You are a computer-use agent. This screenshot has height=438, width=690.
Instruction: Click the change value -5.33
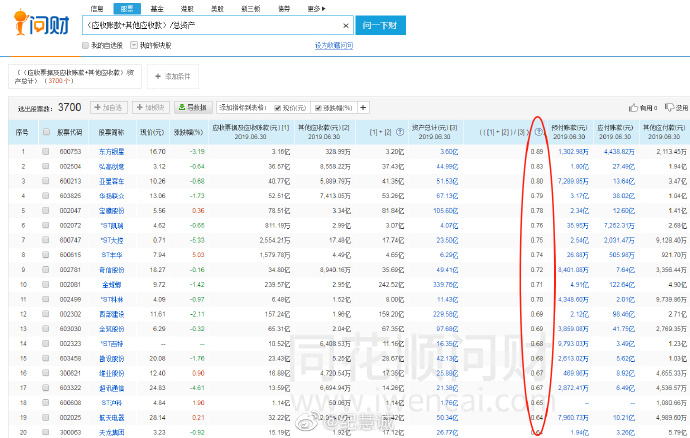[197, 240]
